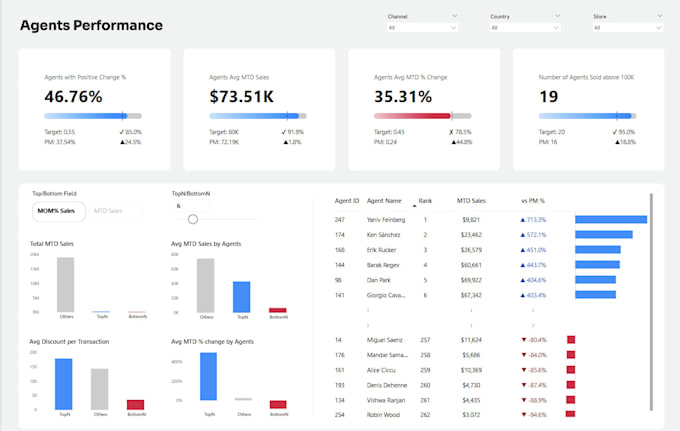The image size is (680, 431).
Task: Click the up arrow icon beside 443.7%
Action: pos(523,265)
